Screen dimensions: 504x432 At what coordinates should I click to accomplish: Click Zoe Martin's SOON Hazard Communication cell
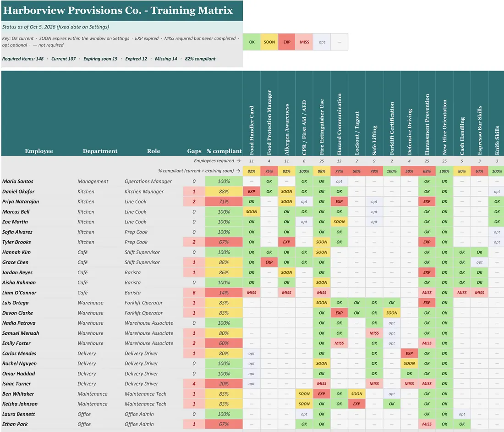(340, 222)
